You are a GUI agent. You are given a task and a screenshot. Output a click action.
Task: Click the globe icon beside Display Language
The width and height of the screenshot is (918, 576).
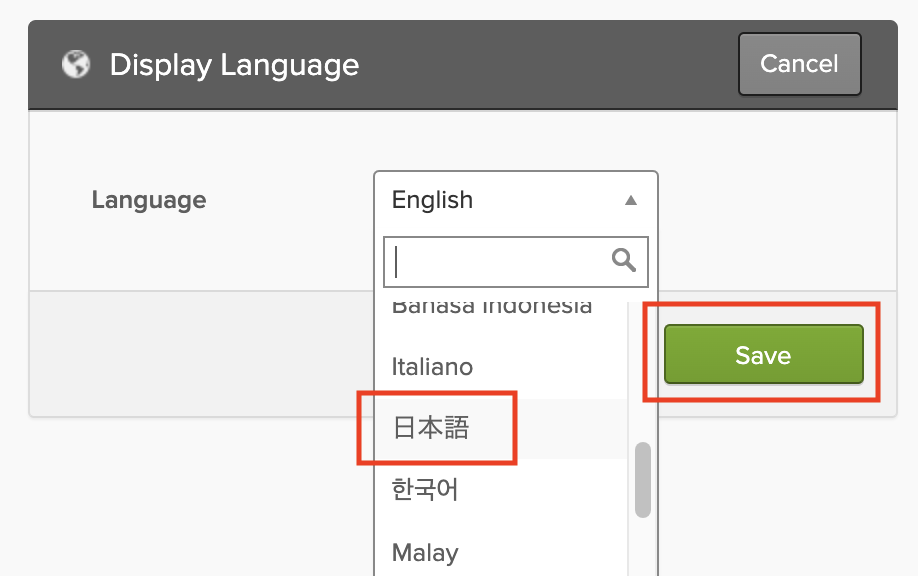75,65
